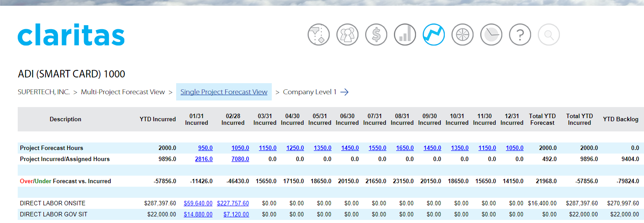Select the blue trend line forecast icon

tap(434, 35)
